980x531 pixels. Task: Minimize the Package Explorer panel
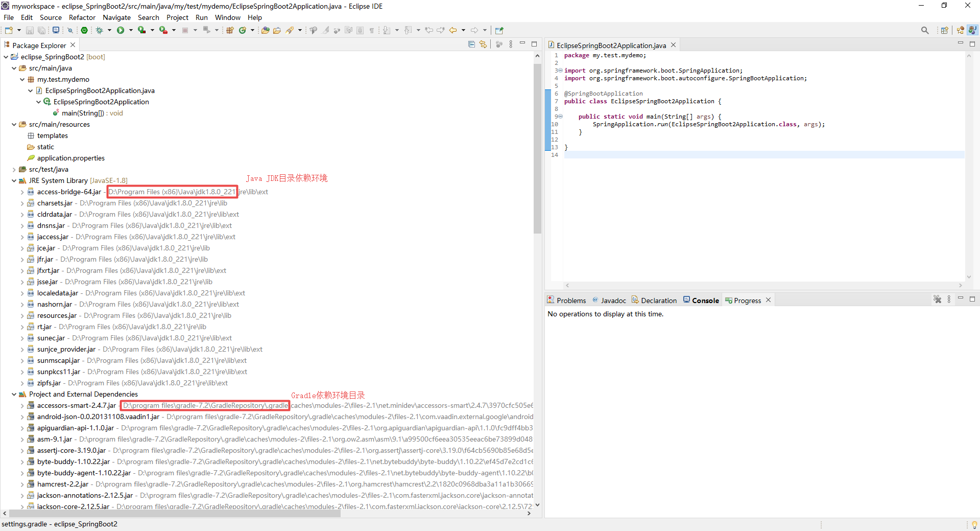point(522,43)
